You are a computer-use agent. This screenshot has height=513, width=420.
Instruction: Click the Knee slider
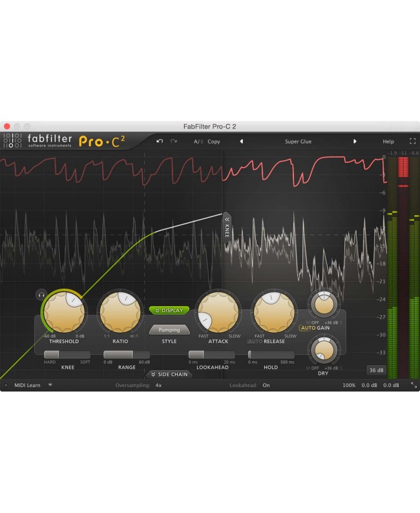[67, 354]
